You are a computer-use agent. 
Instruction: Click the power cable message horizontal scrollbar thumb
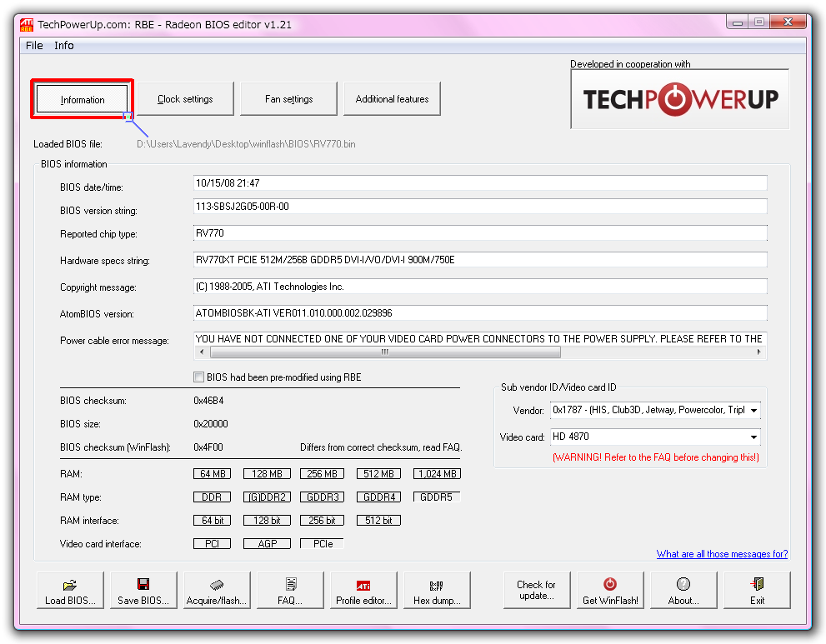point(385,352)
